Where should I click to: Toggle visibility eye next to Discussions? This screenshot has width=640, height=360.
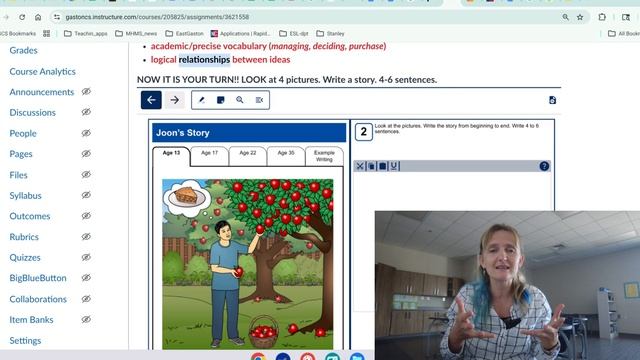86,112
